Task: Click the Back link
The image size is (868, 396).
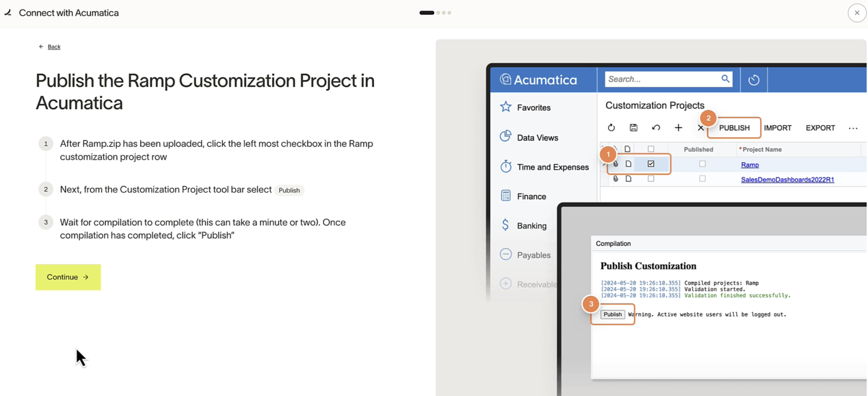Action: 54,46
